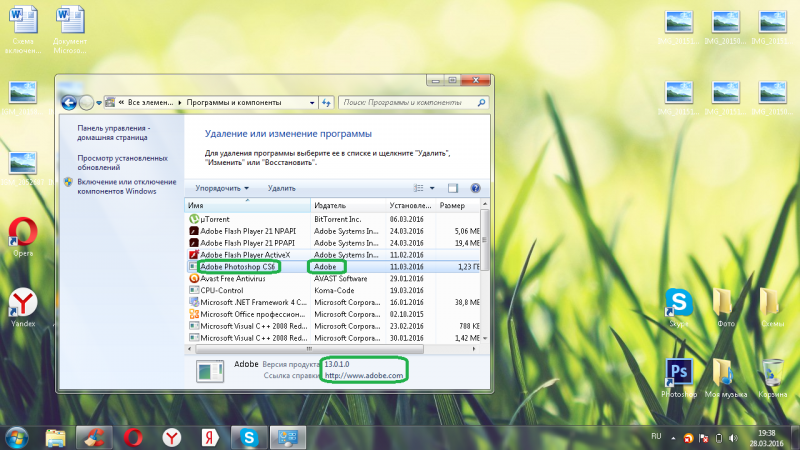
Task: Click the volume speaker tray icon
Action: [733, 438]
